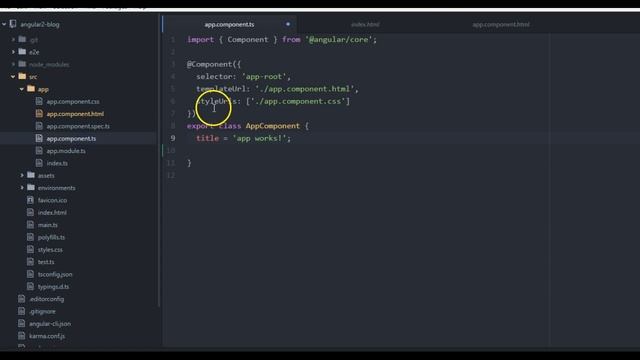The height and width of the screenshot is (360, 640).
Task: Open app.component.css in the tree
Action: tap(73, 102)
